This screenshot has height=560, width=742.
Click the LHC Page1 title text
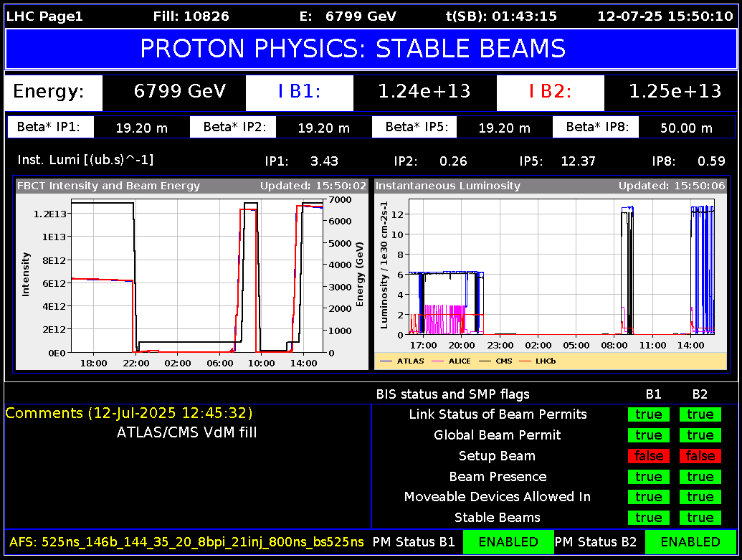click(44, 16)
